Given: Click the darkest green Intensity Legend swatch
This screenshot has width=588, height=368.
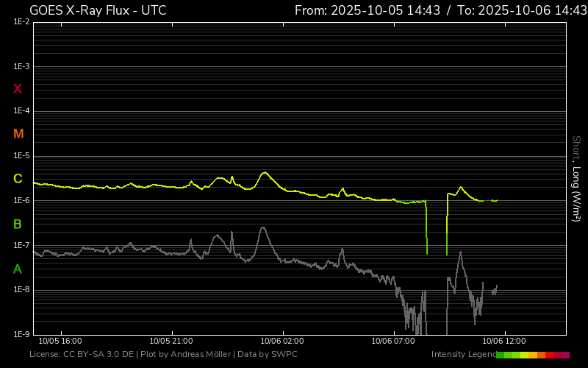Looking at the screenshot, I should [501, 355].
